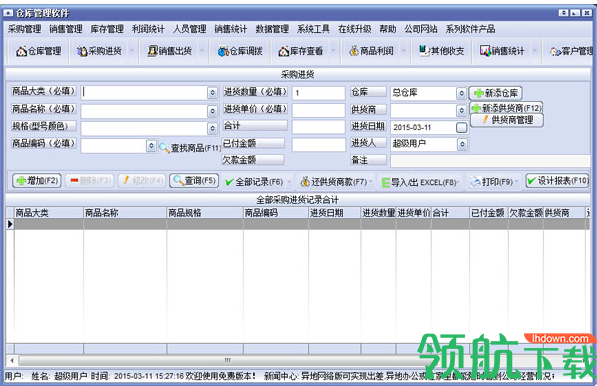Click 修改(F4) button
The width and height of the screenshot is (597, 386).
pyautogui.click(x=142, y=180)
